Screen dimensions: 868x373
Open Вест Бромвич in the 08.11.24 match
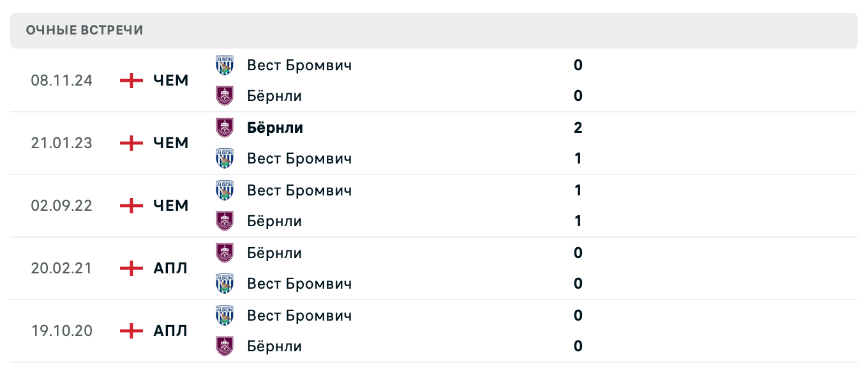point(299,65)
